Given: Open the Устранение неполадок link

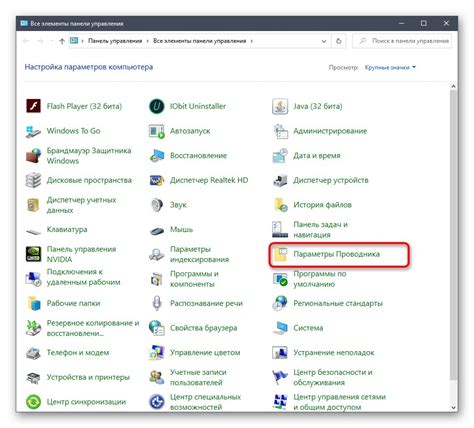Looking at the screenshot, I should click(334, 353).
